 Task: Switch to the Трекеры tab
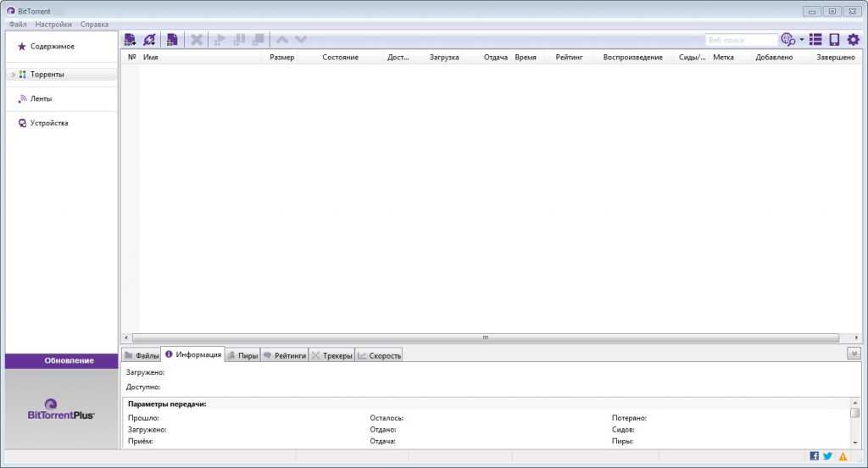[x=331, y=355]
